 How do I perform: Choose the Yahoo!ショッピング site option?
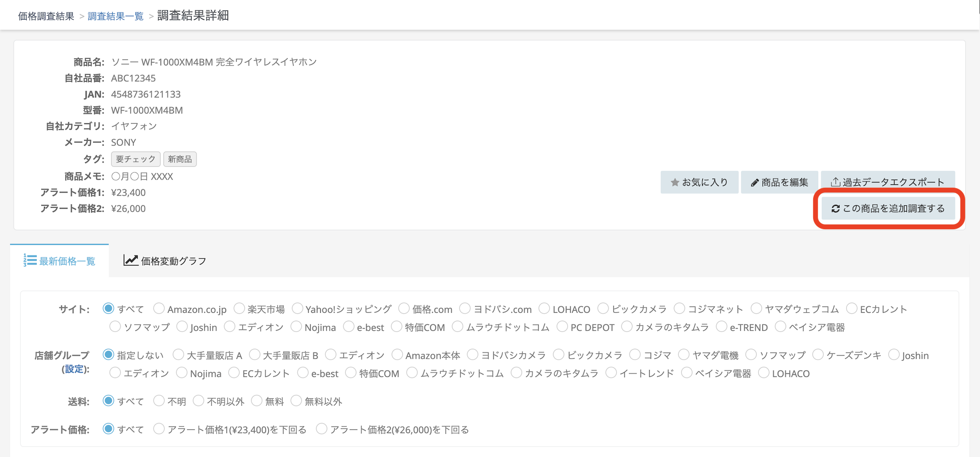(x=297, y=309)
